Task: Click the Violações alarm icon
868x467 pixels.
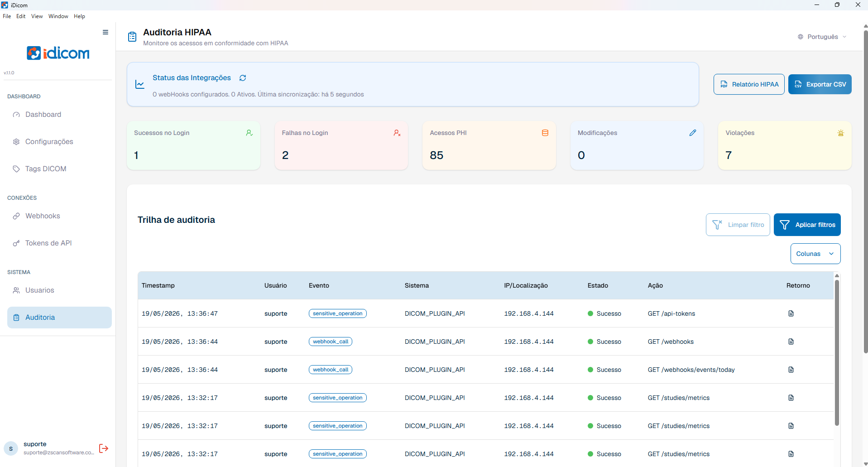Action: [841, 133]
